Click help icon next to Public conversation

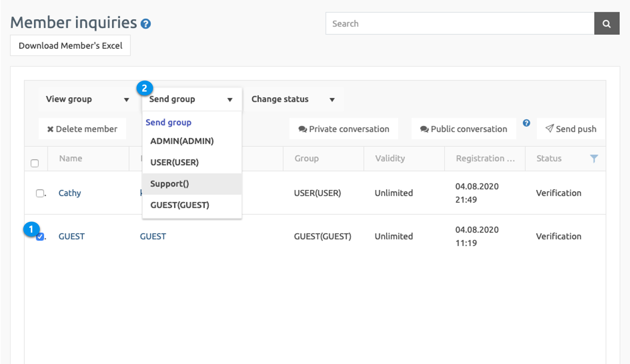point(526,123)
